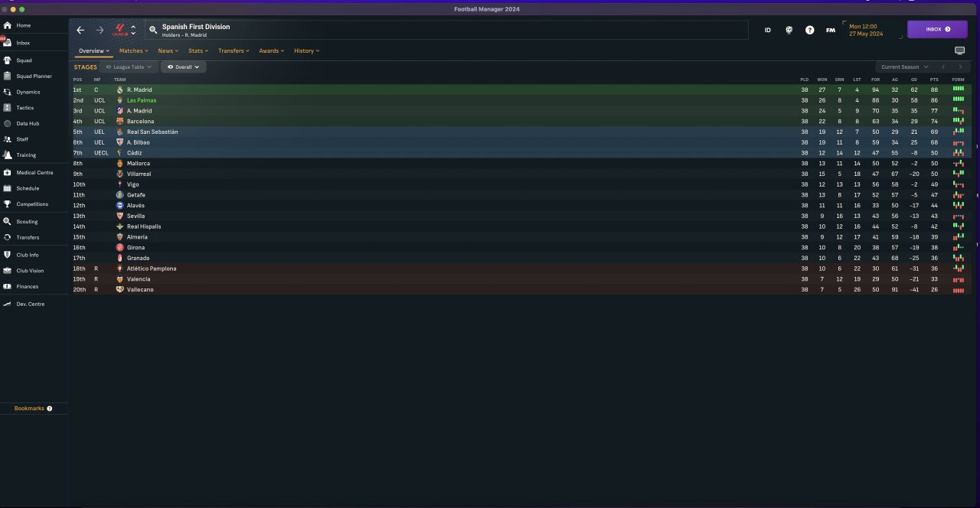Click Girona's club badge
The width and height of the screenshot is (980, 508).
(x=119, y=248)
